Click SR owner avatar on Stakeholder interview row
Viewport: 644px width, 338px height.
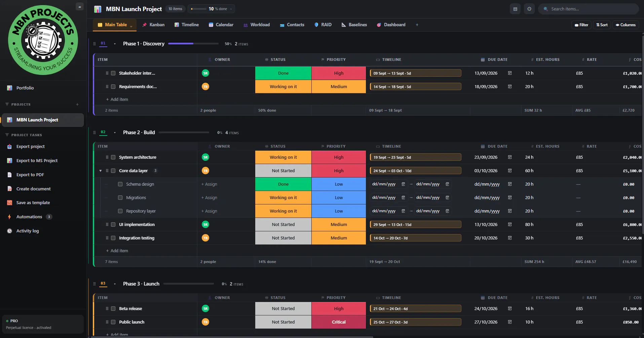pos(205,73)
